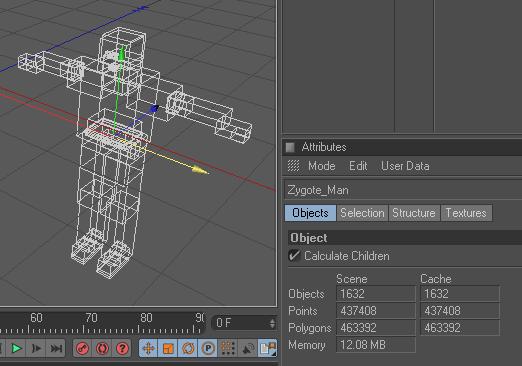The width and height of the screenshot is (522, 366).
Task: Click the green Y-axis handle in viewport
Action: pos(122,55)
